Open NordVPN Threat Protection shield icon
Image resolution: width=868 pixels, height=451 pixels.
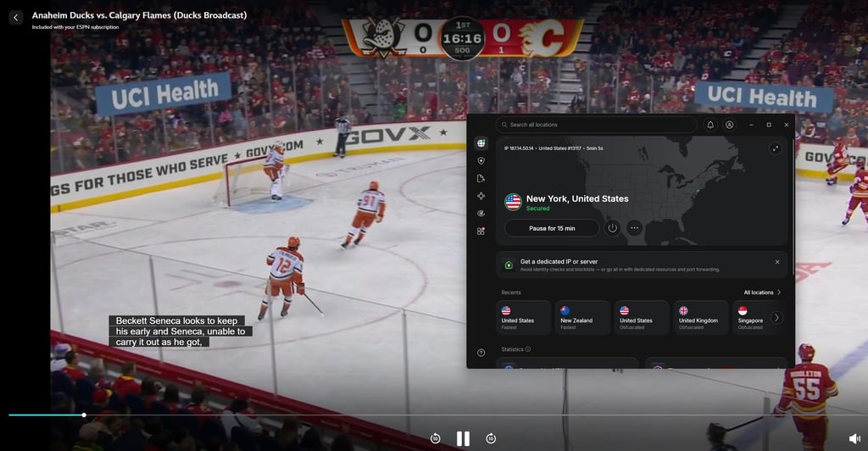pos(481,161)
